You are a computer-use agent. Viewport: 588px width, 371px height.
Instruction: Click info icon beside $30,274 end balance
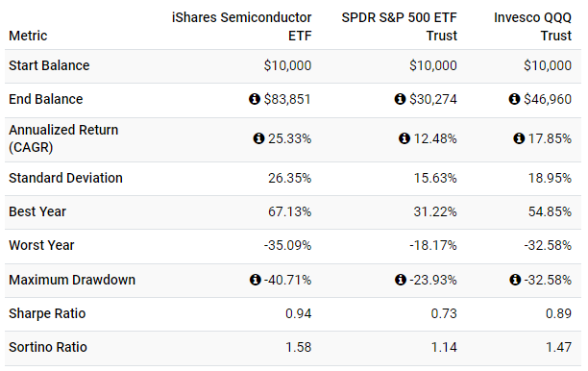(400, 99)
